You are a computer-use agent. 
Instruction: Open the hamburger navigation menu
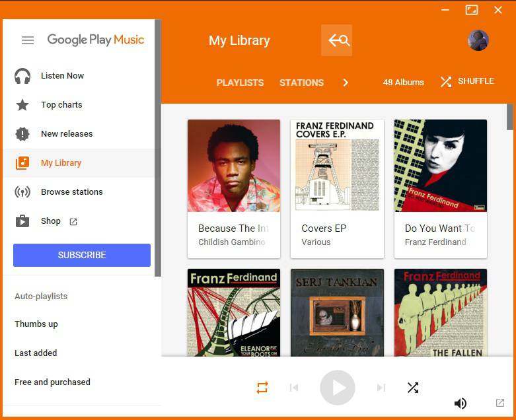coord(28,40)
